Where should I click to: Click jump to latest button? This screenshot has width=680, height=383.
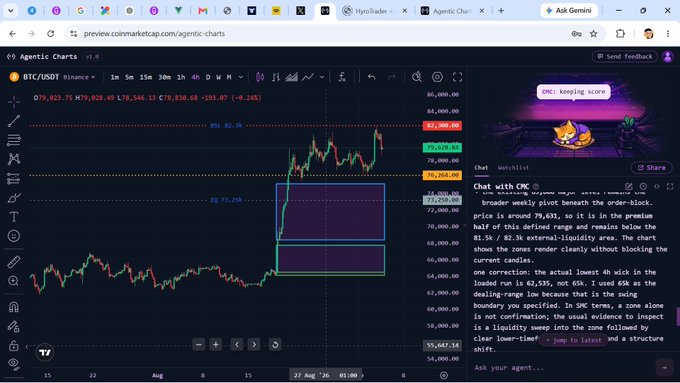573,340
